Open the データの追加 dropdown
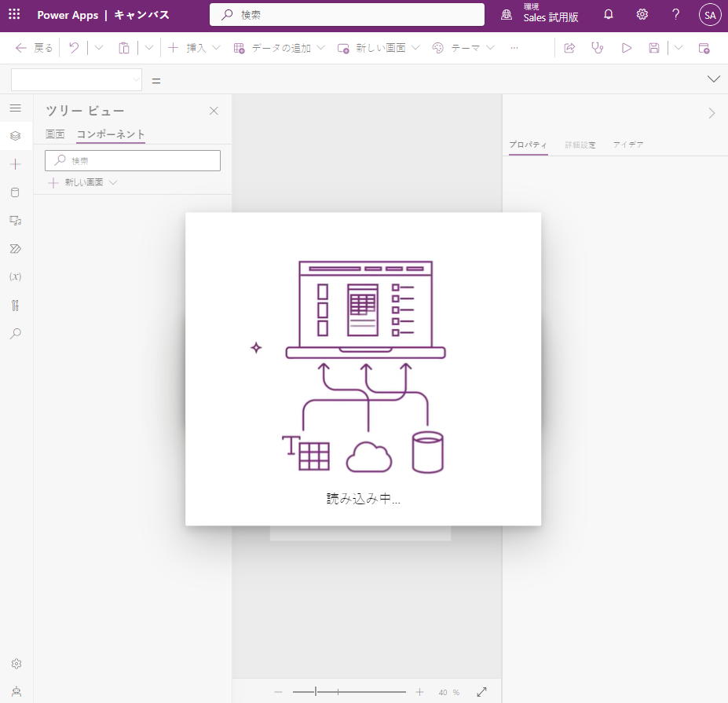The image size is (728, 703). point(279,48)
